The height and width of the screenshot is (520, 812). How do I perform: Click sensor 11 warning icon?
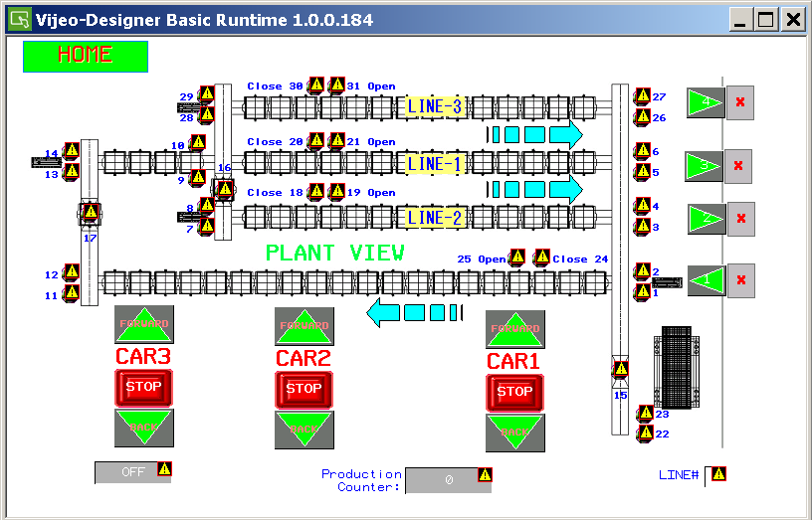[x=72, y=293]
